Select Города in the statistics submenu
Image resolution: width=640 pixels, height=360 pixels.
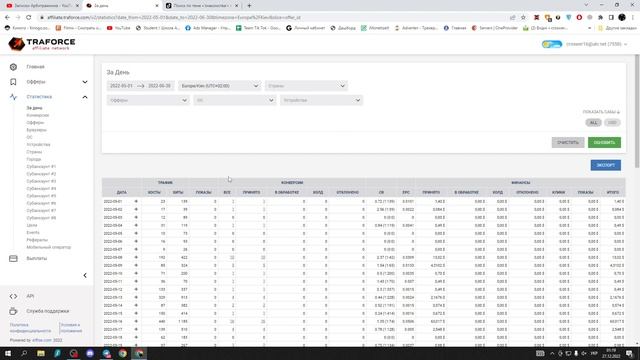tap(34, 159)
